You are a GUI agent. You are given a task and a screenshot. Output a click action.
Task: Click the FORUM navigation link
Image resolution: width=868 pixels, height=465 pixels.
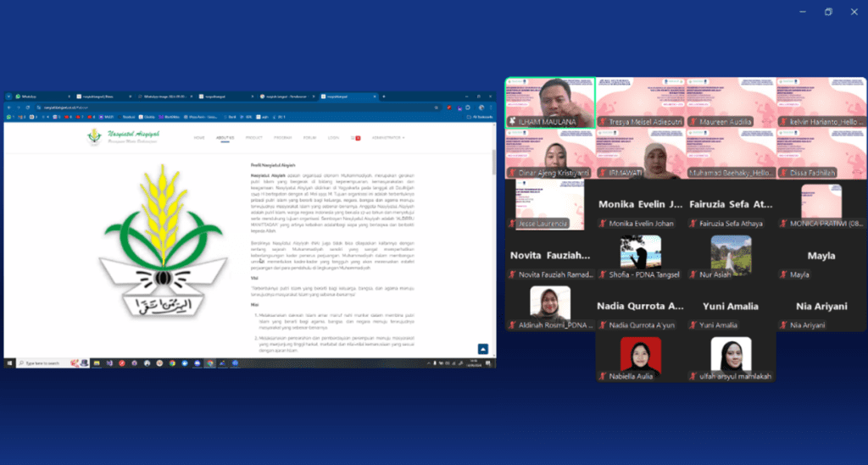point(310,137)
